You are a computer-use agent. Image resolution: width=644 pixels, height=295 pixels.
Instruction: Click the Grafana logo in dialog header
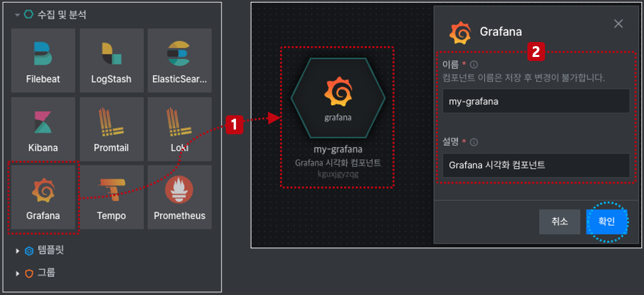coord(460,33)
